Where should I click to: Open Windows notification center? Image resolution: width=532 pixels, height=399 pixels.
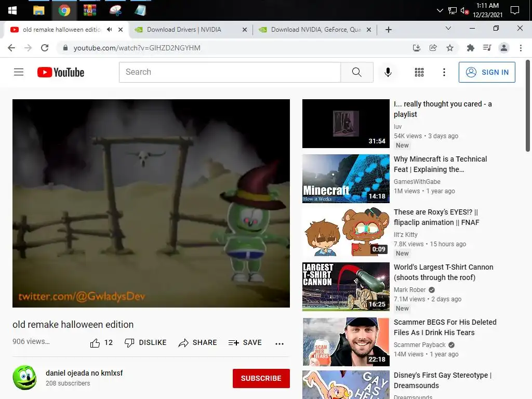[515, 10]
